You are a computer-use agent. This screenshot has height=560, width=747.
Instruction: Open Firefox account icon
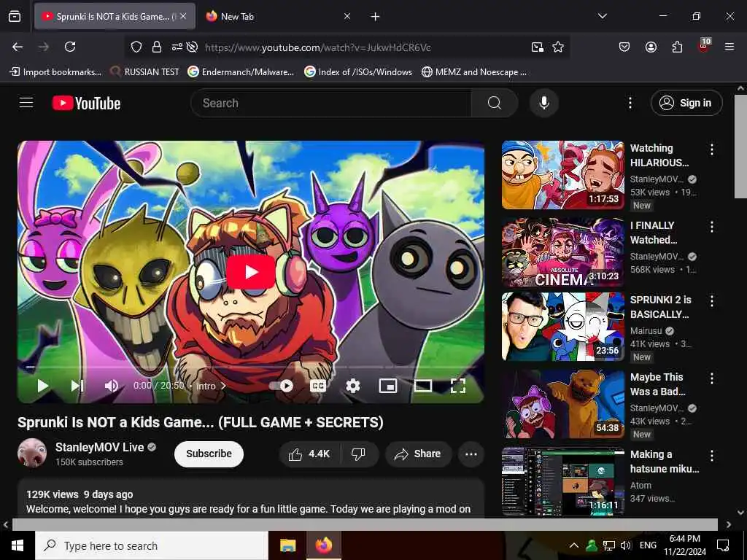coord(651,47)
